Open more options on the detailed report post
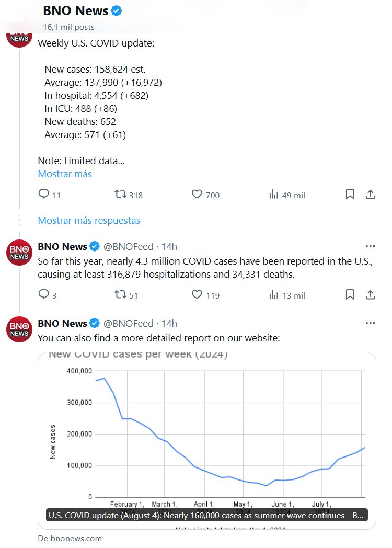 (x=370, y=323)
